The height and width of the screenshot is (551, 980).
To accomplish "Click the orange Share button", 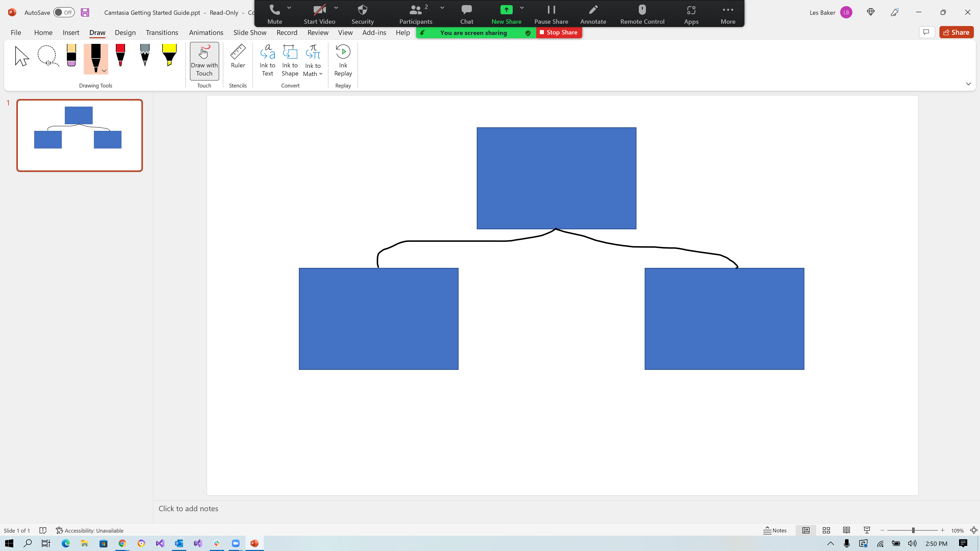I will point(956,32).
